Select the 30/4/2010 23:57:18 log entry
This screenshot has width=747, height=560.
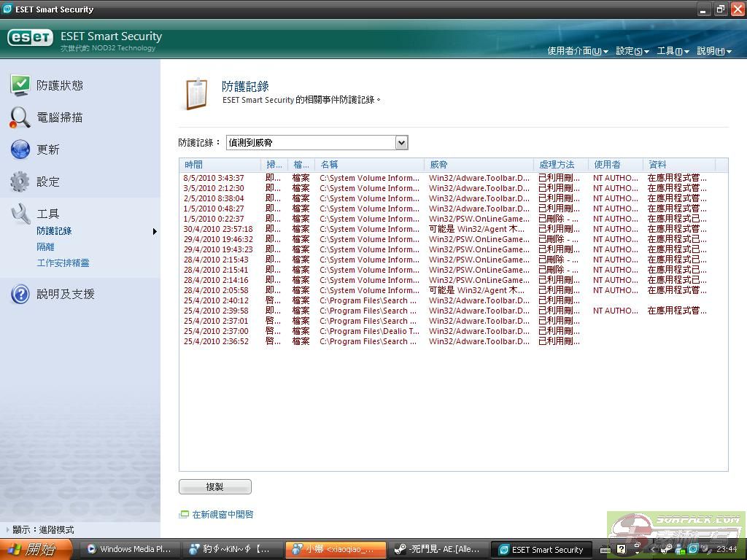pyautogui.click(x=218, y=229)
